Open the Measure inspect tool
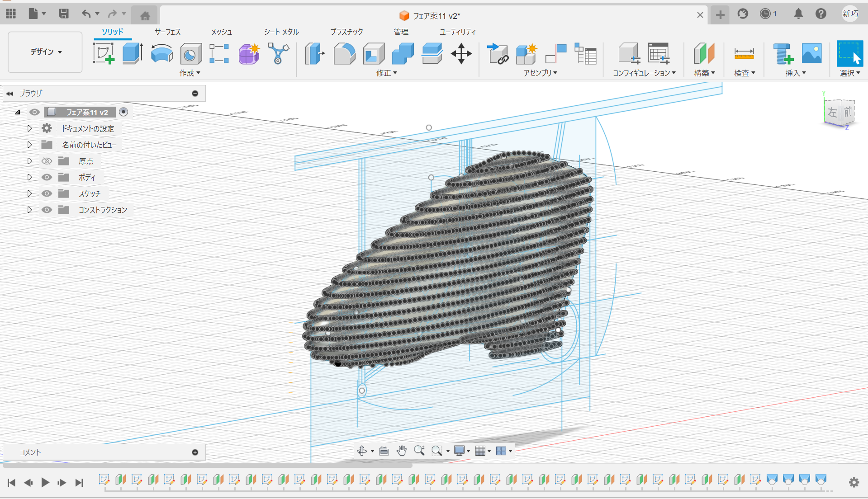Image resolution: width=868 pixels, height=499 pixels. [x=744, y=54]
